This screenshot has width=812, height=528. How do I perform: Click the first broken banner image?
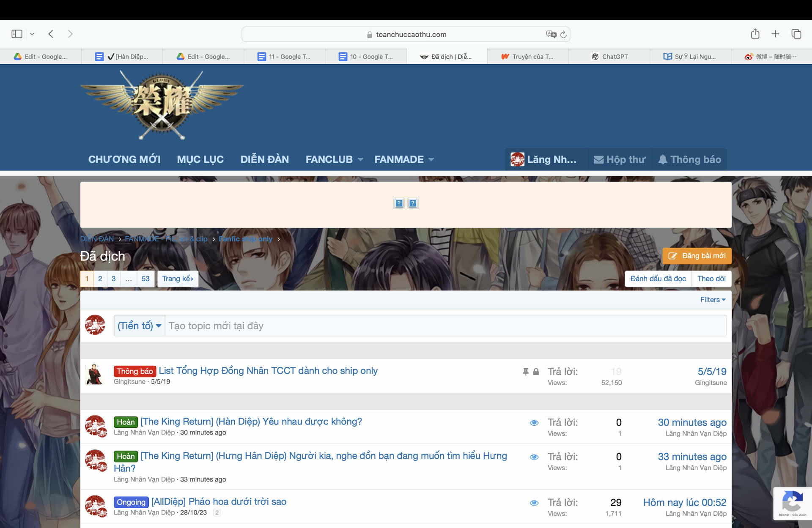399,203
